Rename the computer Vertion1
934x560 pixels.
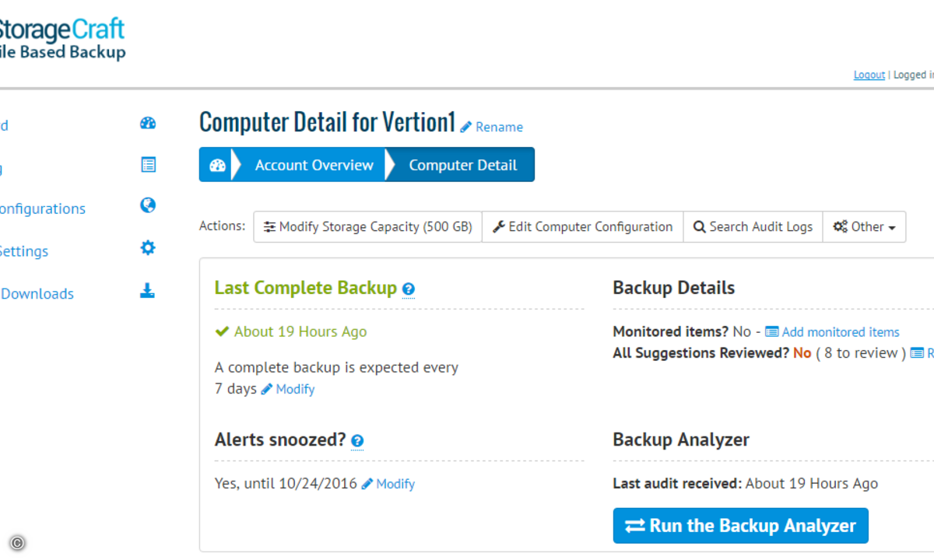(492, 127)
